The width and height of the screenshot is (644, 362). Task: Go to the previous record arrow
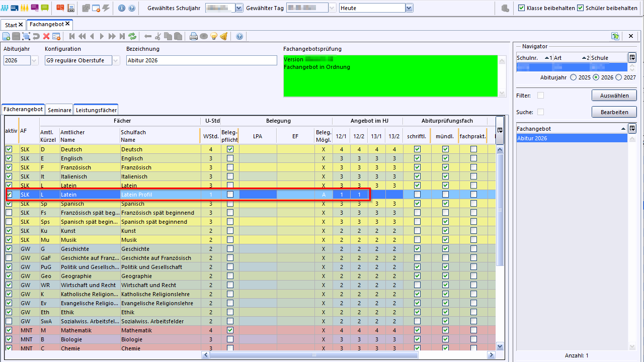pyautogui.click(x=92, y=36)
